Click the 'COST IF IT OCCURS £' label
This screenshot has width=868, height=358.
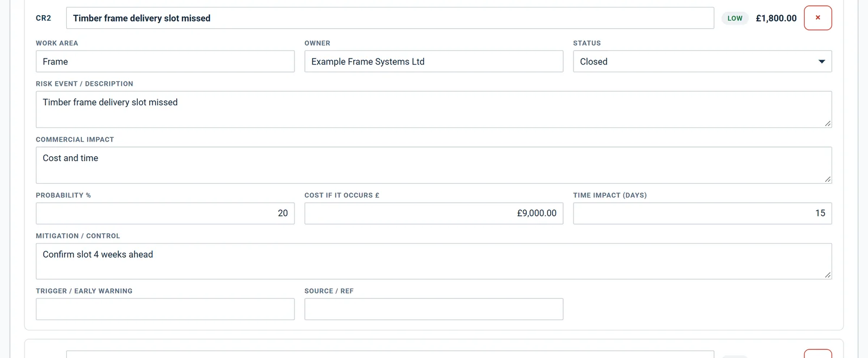click(x=342, y=195)
